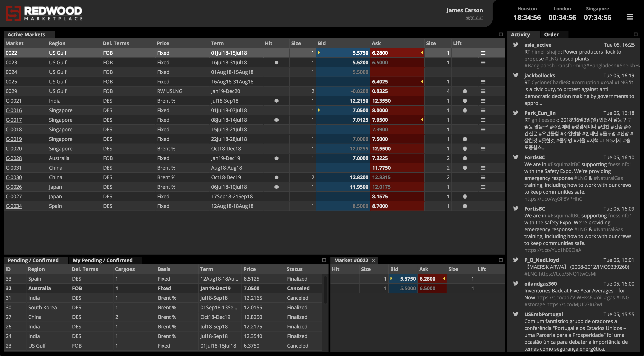Click the Hit icon for market C-0028
Screen dimensions: 644x356
coord(276,158)
